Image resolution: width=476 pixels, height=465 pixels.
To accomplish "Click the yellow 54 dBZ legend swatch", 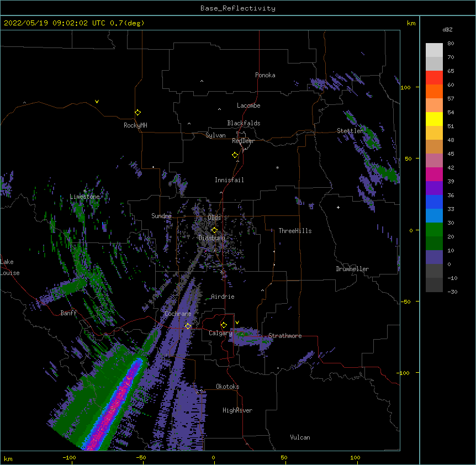I will tap(434, 119).
